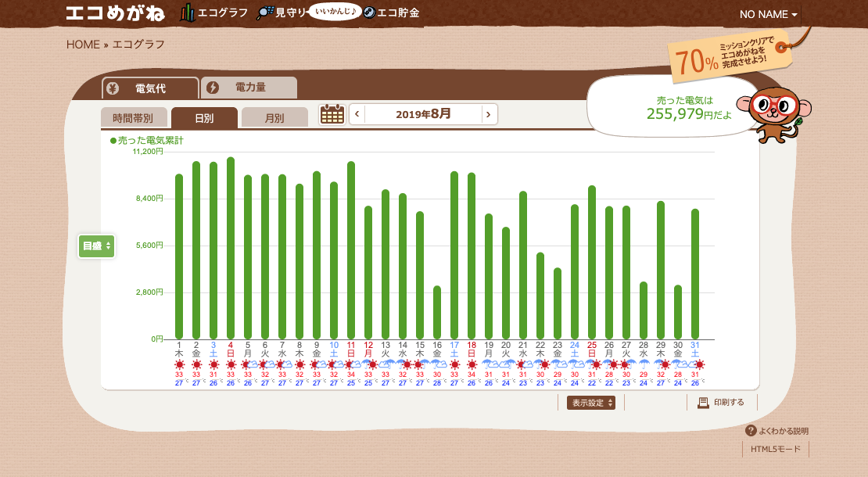Switch to the 電力量 tab
This screenshot has width=868, height=477.
(x=249, y=88)
